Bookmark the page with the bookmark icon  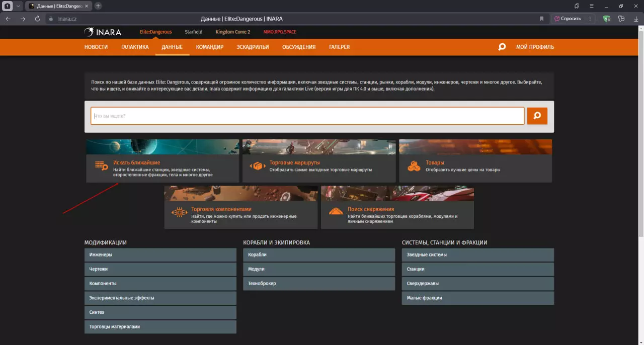541,19
